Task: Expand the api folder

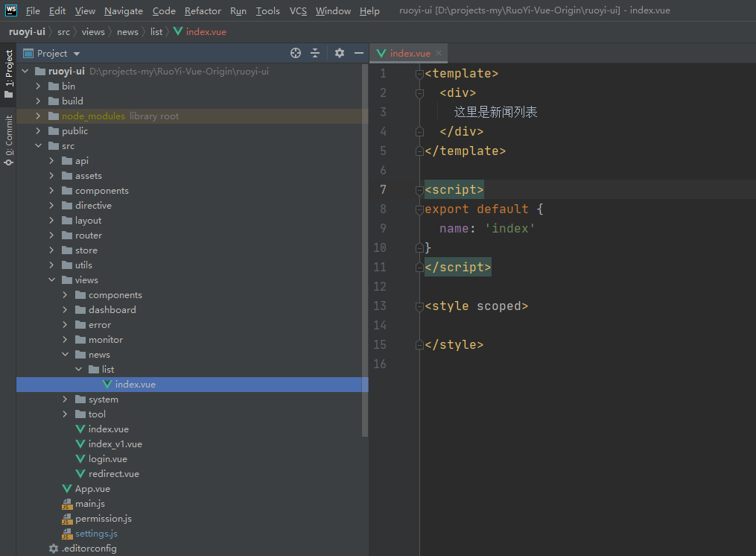Action: [51, 161]
